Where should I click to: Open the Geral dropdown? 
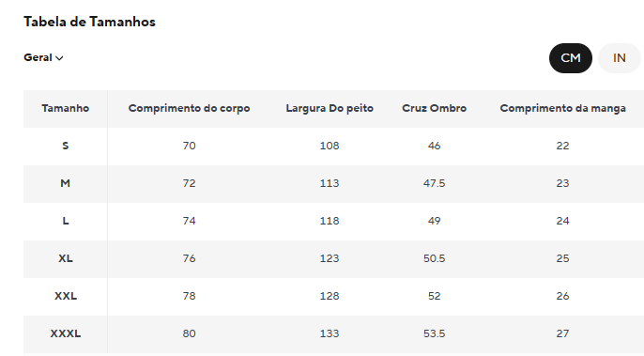click(43, 57)
